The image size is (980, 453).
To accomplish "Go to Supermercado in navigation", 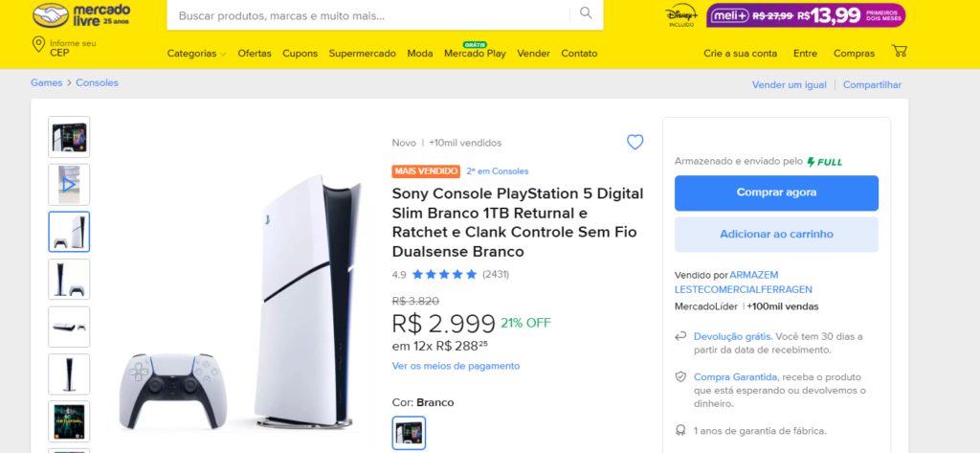I will point(362,54).
